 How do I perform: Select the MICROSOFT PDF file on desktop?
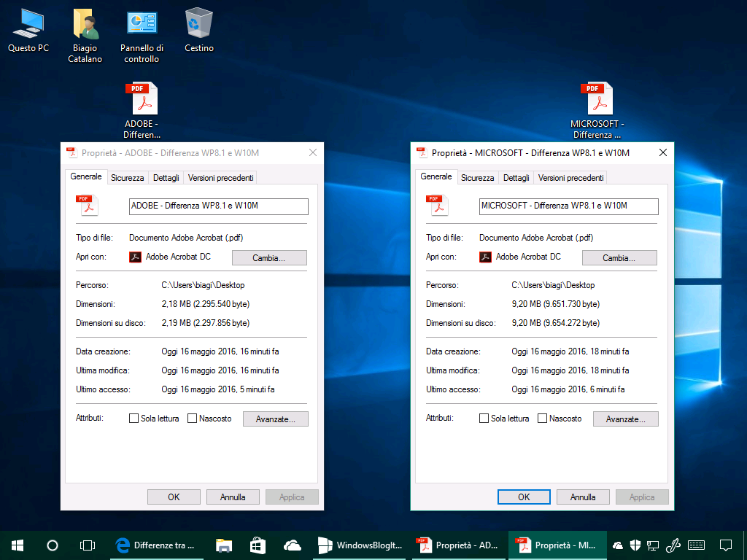(x=597, y=111)
